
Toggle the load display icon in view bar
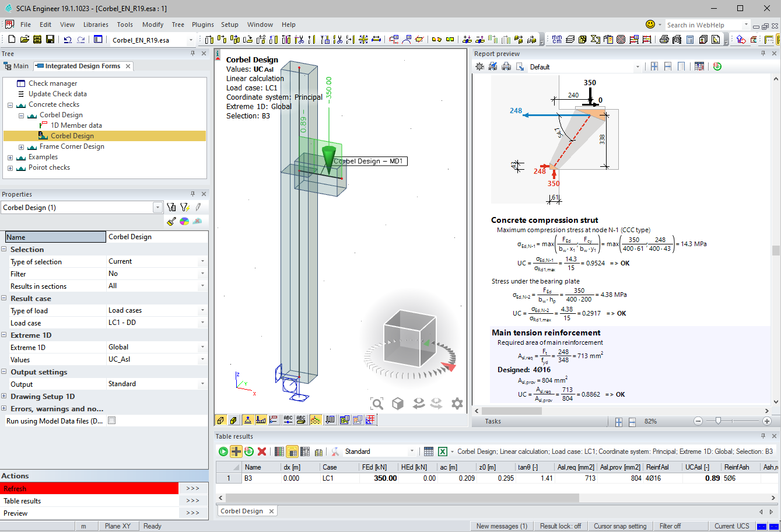pyautogui.click(x=261, y=419)
